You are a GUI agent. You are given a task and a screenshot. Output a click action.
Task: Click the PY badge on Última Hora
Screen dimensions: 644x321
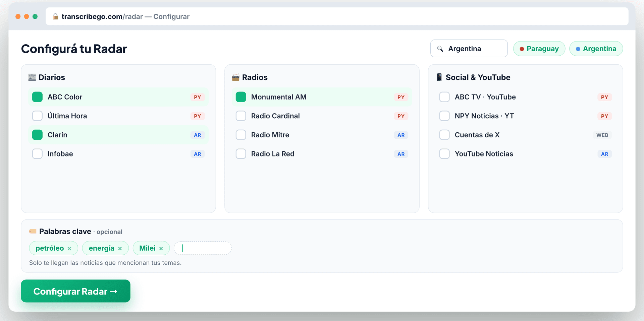[x=198, y=116]
